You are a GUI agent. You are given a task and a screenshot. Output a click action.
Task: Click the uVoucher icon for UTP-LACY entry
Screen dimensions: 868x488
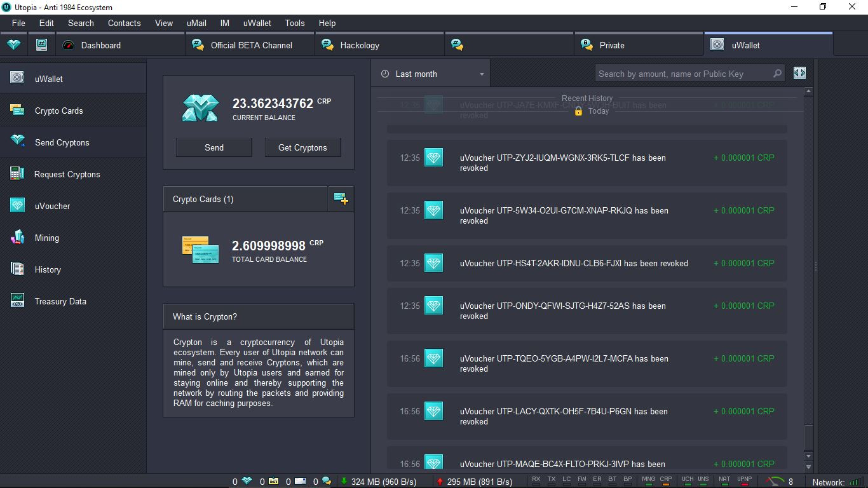[x=433, y=411]
